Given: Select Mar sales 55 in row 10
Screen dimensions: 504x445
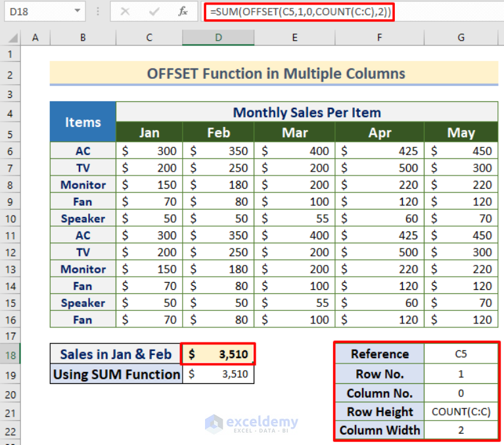Looking at the screenshot, I should [x=294, y=219].
